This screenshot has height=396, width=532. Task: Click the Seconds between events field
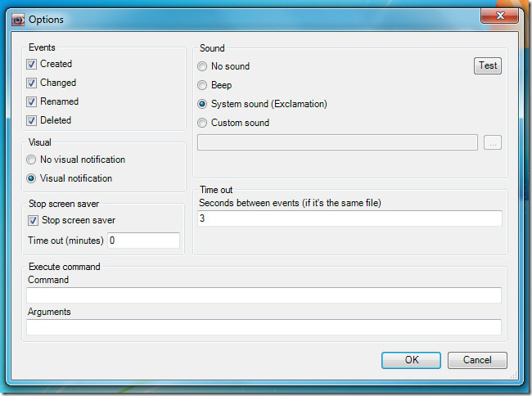point(349,218)
